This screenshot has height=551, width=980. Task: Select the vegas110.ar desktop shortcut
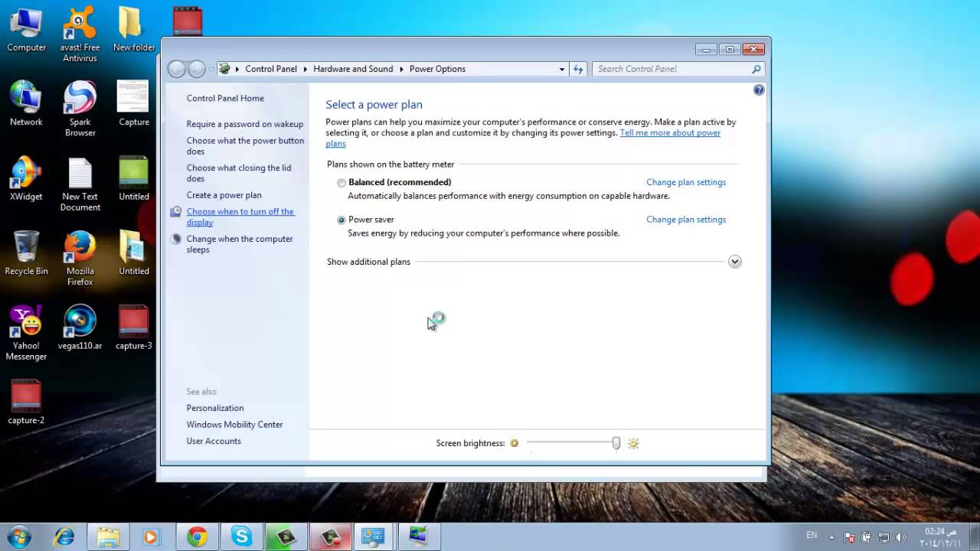tap(80, 328)
